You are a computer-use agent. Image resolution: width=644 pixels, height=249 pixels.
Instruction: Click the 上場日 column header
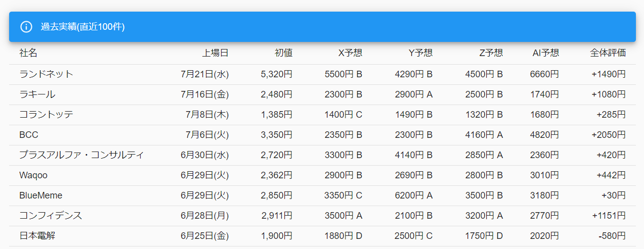[216, 53]
